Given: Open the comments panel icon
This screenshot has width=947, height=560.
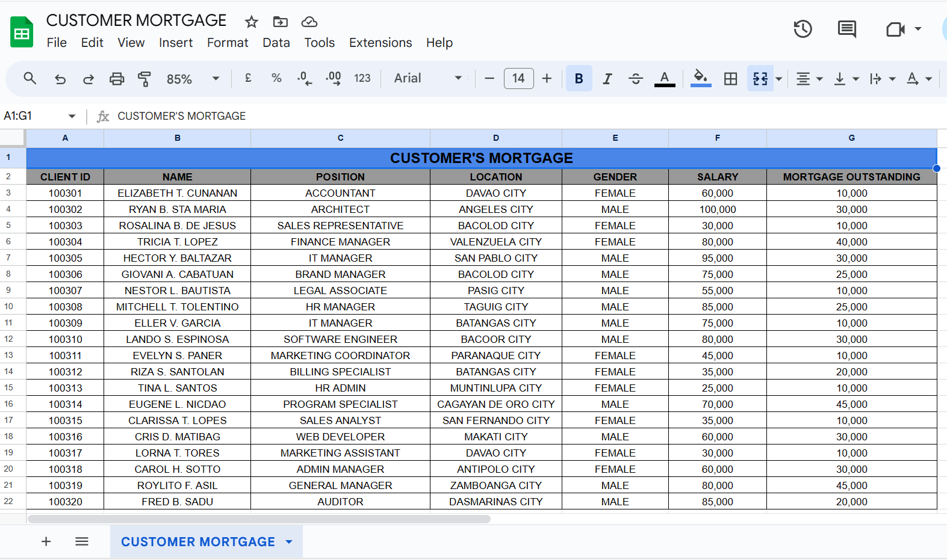Looking at the screenshot, I should (x=847, y=29).
